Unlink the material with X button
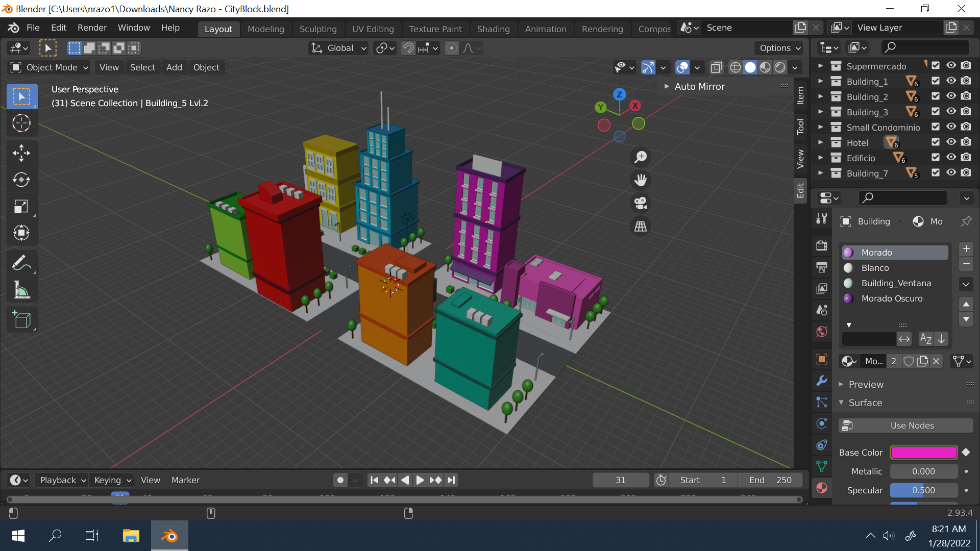This screenshot has height=551, width=980. point(936,361)
